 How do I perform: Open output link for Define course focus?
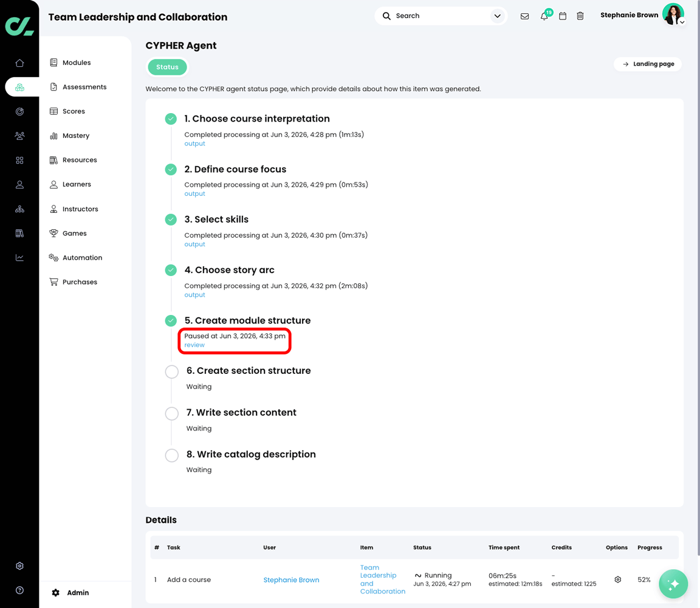tap(194, 193)
